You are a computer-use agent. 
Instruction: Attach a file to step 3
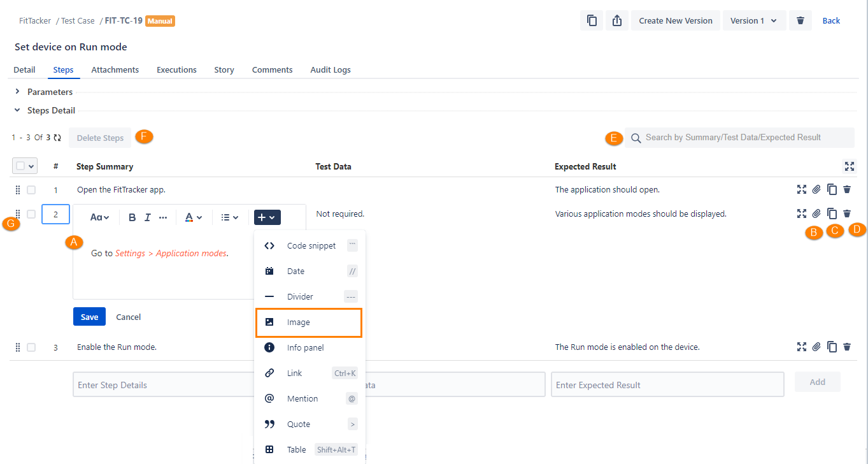tap(816, 347)
